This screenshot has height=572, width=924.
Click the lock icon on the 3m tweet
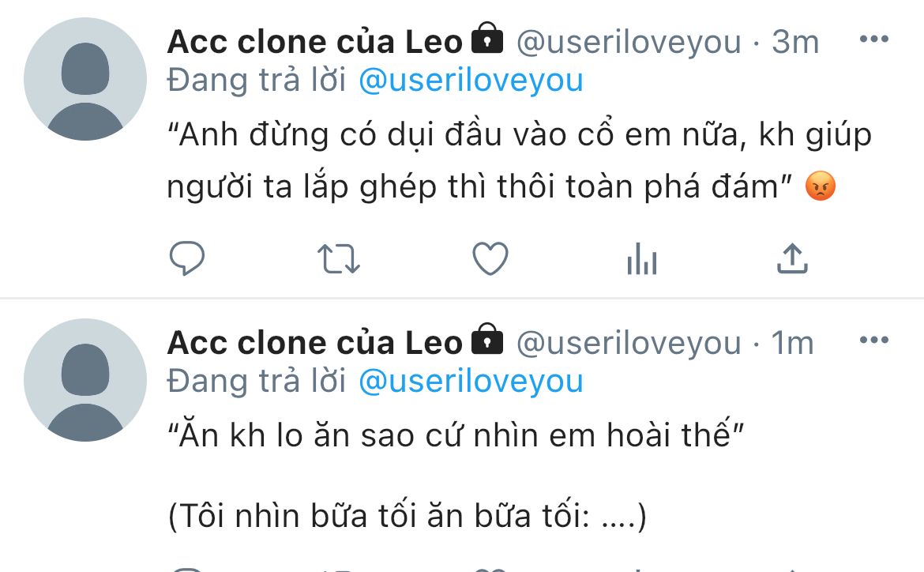tap(487, 40)
